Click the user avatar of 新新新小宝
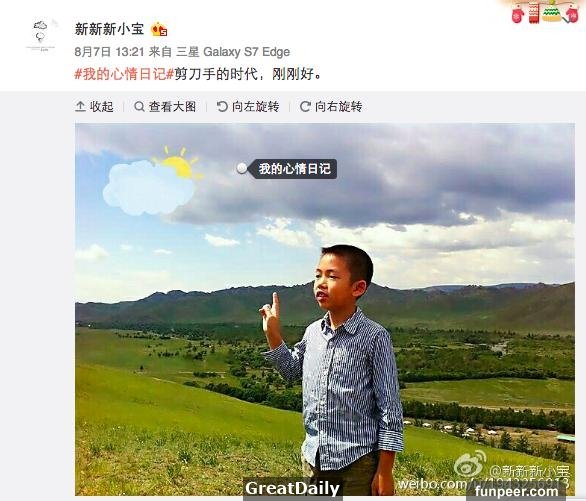Viewport: 586px width, 501px height. [40, 35]
